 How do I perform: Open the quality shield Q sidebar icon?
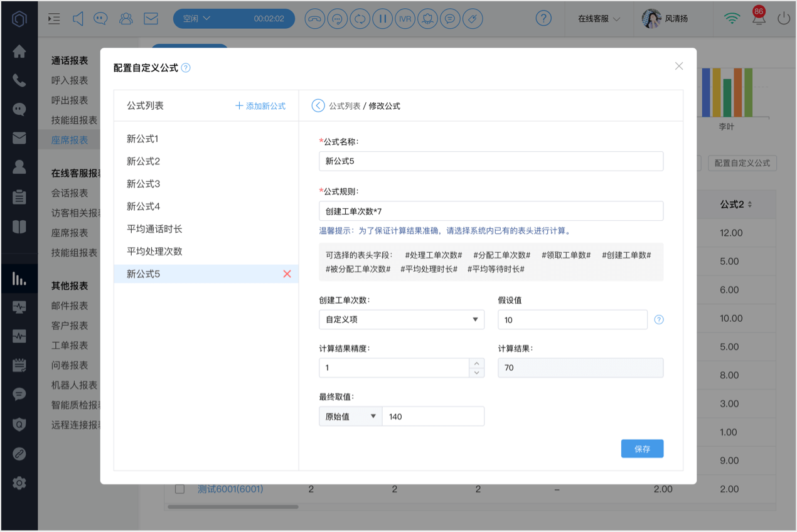(x=19, y=424)
